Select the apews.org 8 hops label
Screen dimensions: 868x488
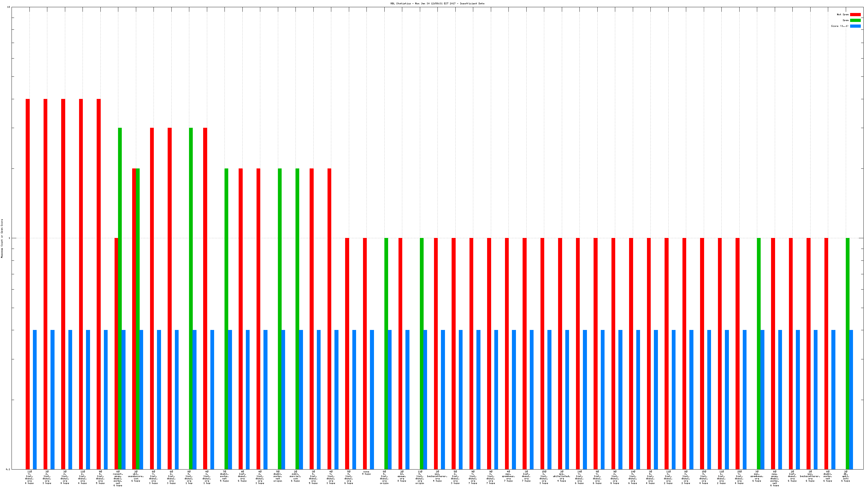click(402, 476)
